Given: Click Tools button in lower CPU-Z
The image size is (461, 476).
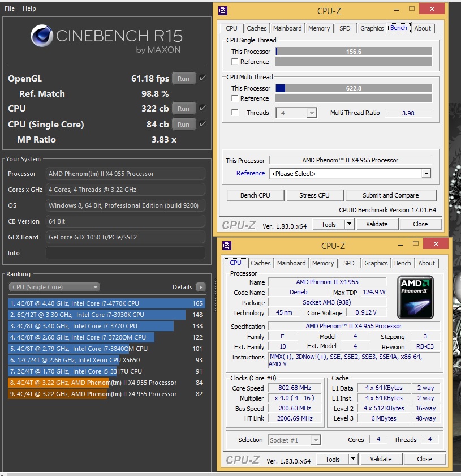Looking at the screenshot, I should pos(333,460).
